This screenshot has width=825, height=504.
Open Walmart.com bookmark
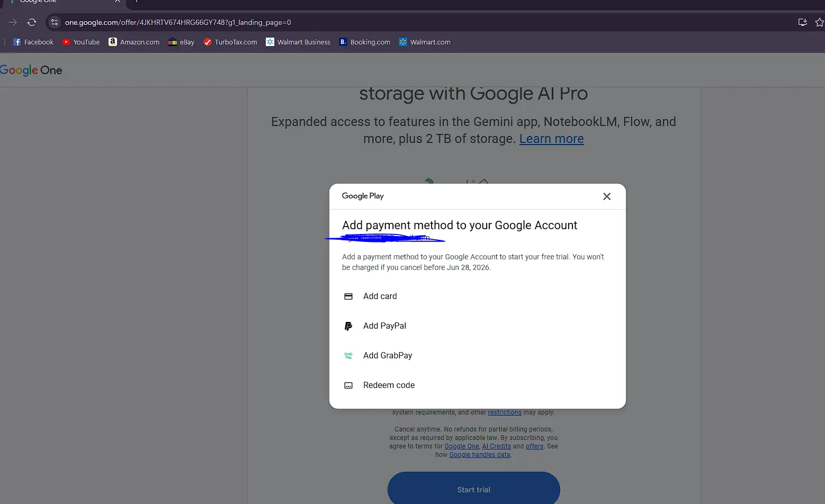click(x=425, y=42)
